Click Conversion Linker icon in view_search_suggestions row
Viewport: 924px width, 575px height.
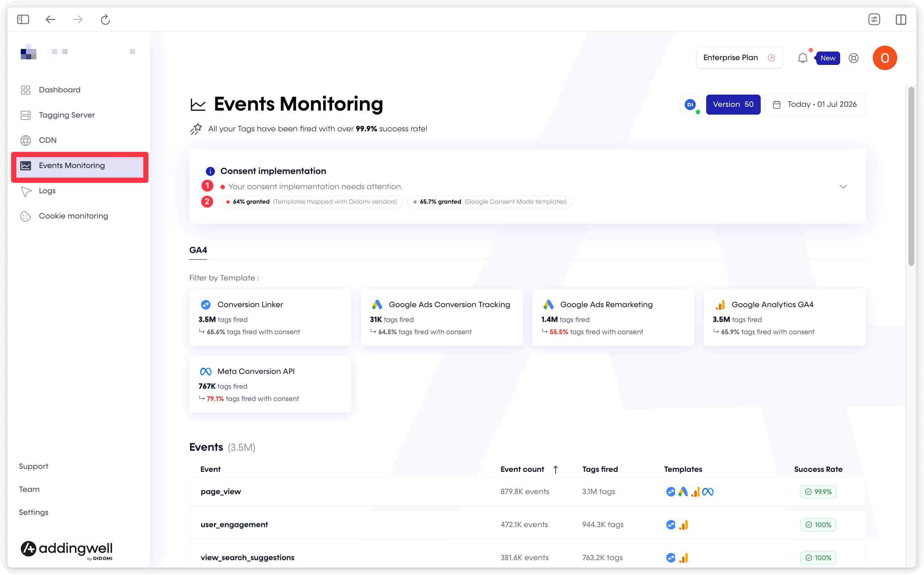pos(671,558)
